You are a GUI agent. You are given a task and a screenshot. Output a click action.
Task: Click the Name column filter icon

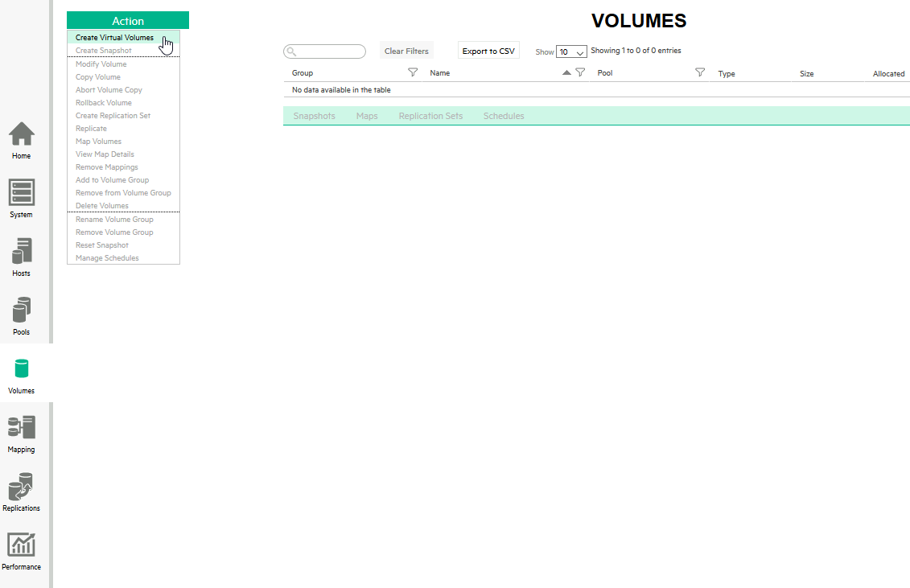tap(580, 72)
